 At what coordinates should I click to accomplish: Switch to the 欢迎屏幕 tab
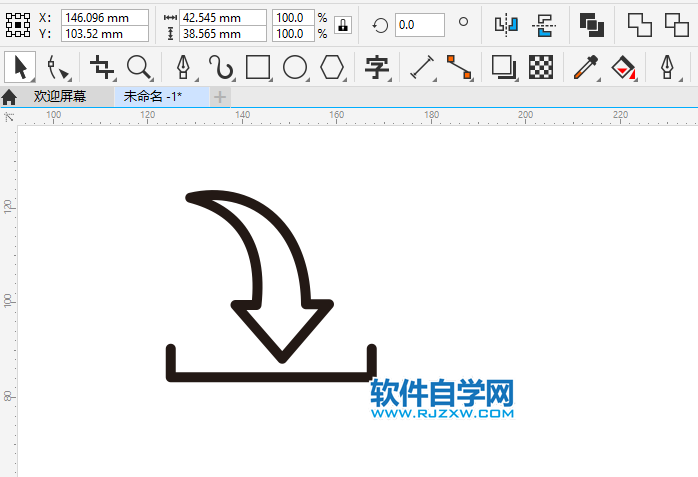[x=59, y=97]
